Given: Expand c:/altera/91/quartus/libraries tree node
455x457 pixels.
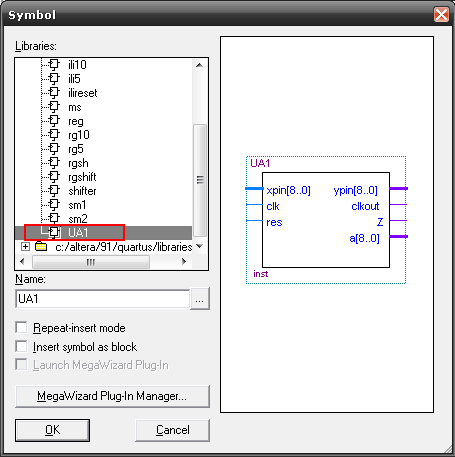Looking at the screenshot, I should 25,247.
